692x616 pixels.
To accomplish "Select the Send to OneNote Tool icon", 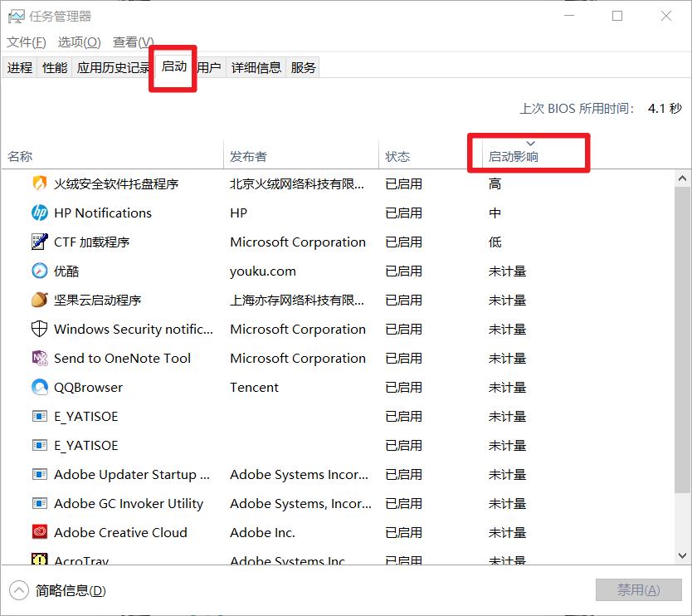I will pyautogui.click(x=38, y=358).
